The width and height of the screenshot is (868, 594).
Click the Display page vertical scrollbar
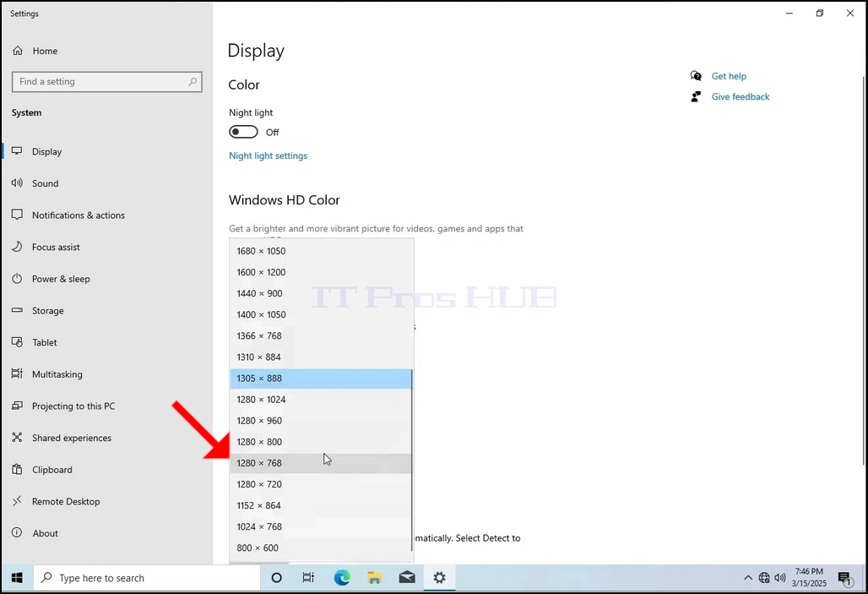coord(864,270)
